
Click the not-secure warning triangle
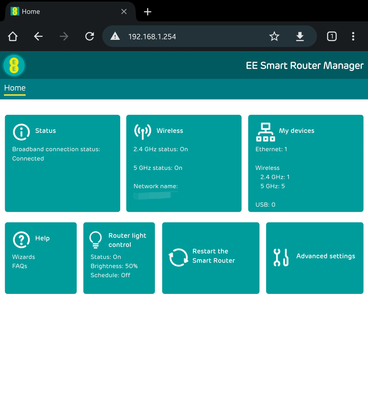pos(115,36)
